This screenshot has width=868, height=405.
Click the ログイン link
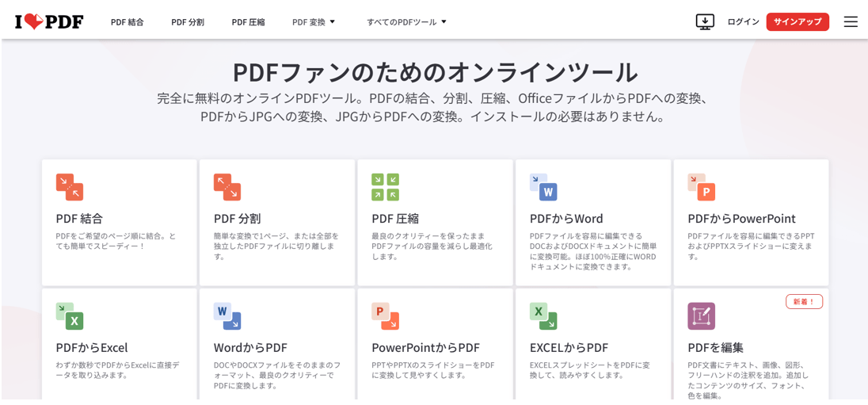743,22
